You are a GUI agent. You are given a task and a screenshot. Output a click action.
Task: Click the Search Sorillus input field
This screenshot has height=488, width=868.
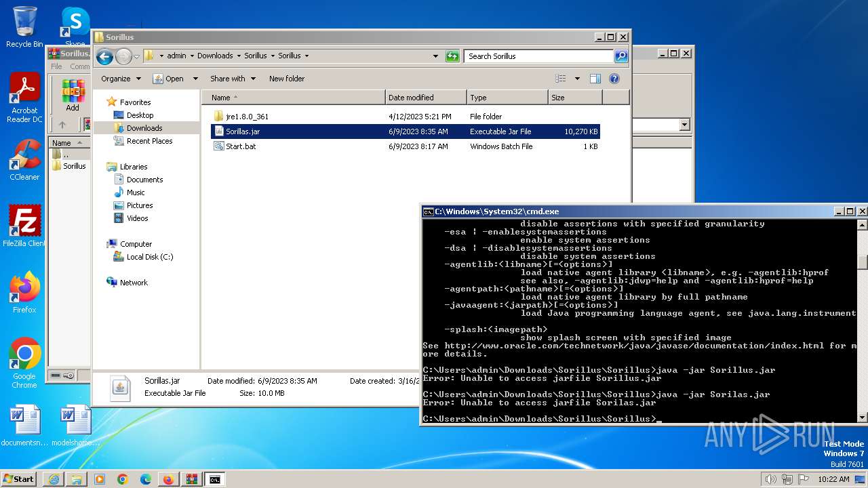tap(539, 56)
